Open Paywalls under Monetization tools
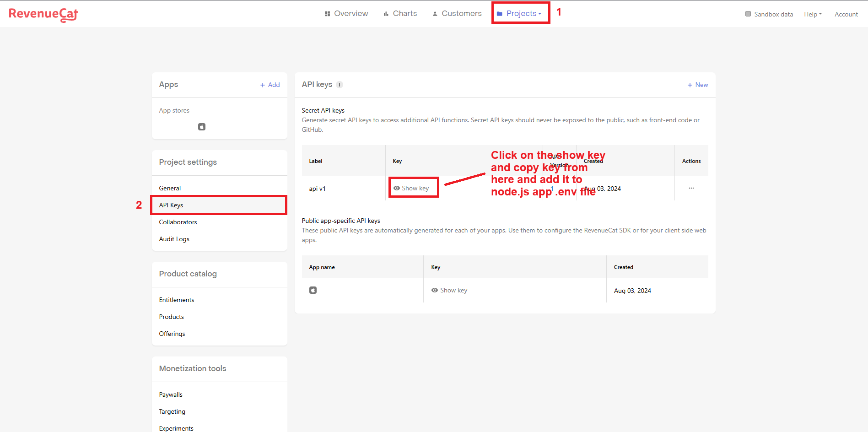 [x=171, y=394]
